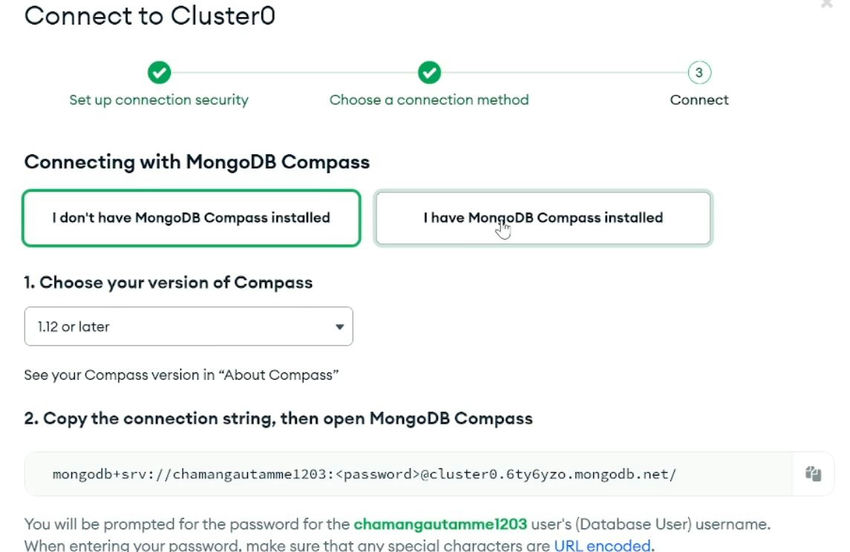Select "I don't have MongoDB Compass installed"
The width and height of the screenshot is (850, 552).
click(x=191, y=218)
